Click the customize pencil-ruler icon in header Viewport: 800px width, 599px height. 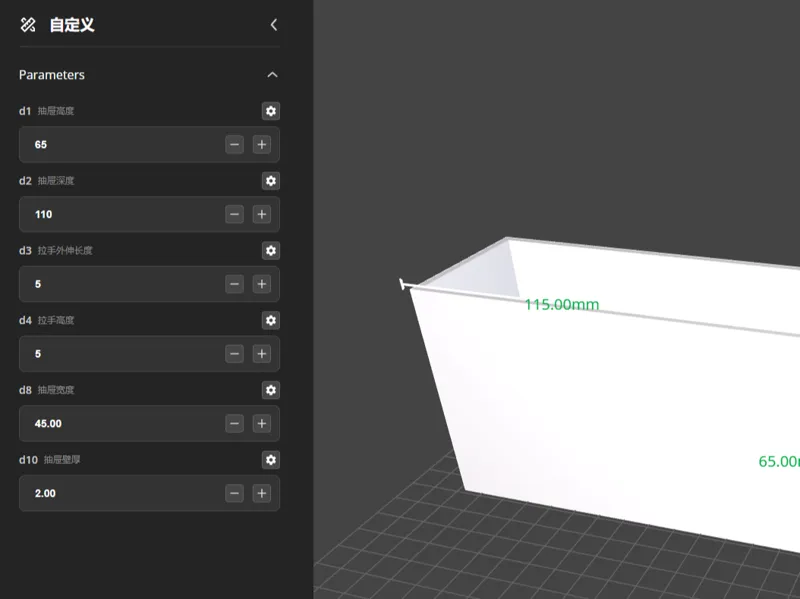[28, 24]
